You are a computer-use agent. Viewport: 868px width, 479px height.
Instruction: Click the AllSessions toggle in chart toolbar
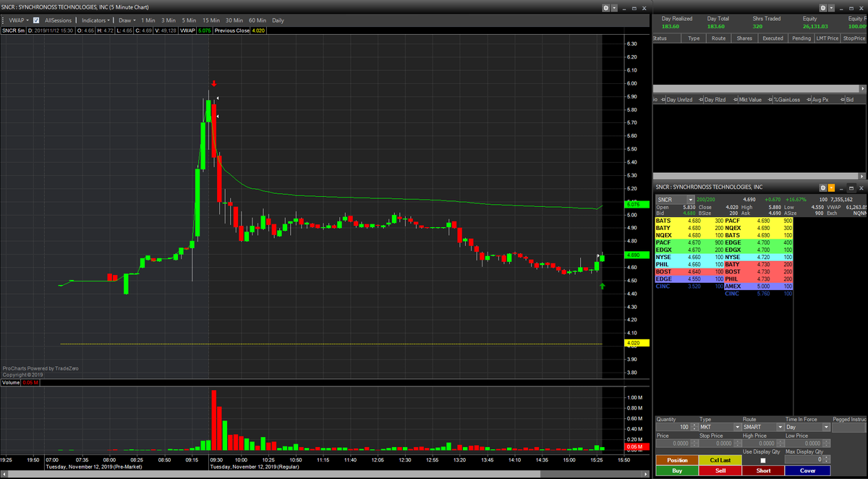58,20
